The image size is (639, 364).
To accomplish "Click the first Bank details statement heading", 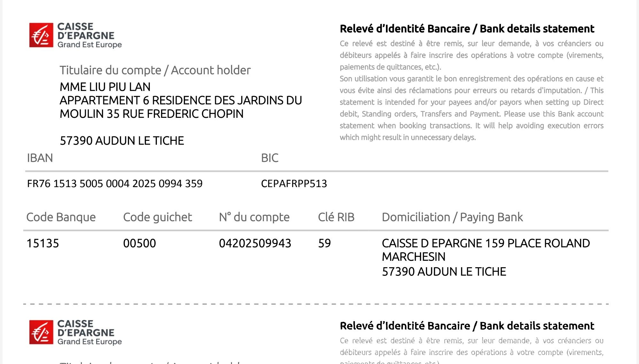I will click(467, 29).
